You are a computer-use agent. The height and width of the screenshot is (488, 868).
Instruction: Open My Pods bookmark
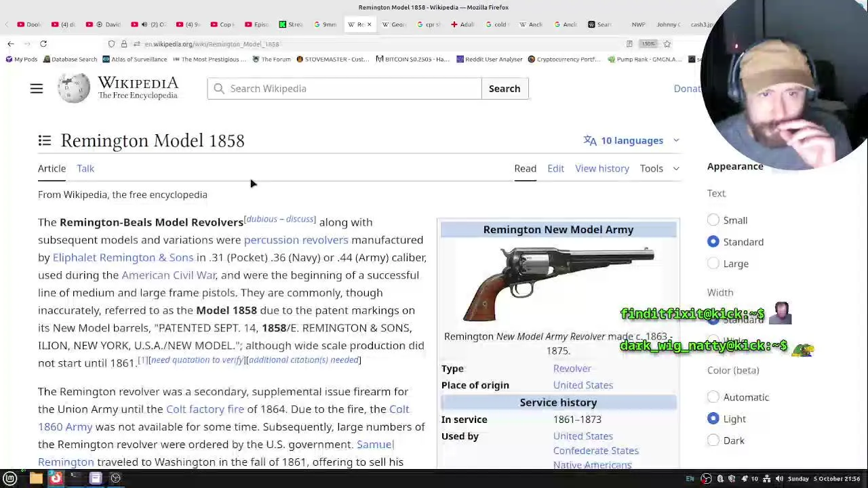click(x=22, y=59)
